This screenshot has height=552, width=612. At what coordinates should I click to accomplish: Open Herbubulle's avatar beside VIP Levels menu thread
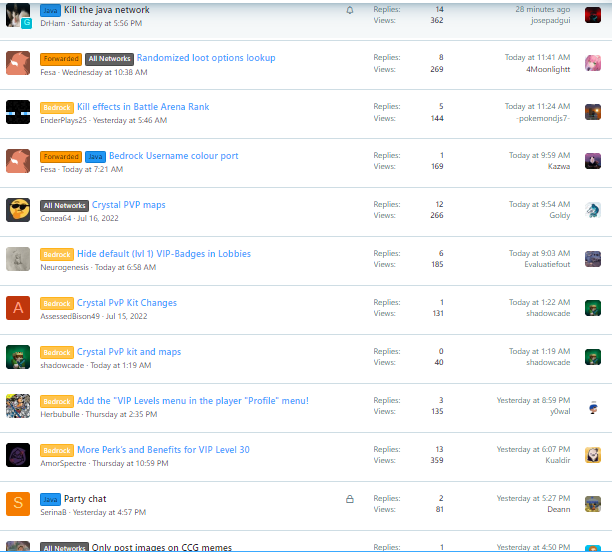[18, 406]
